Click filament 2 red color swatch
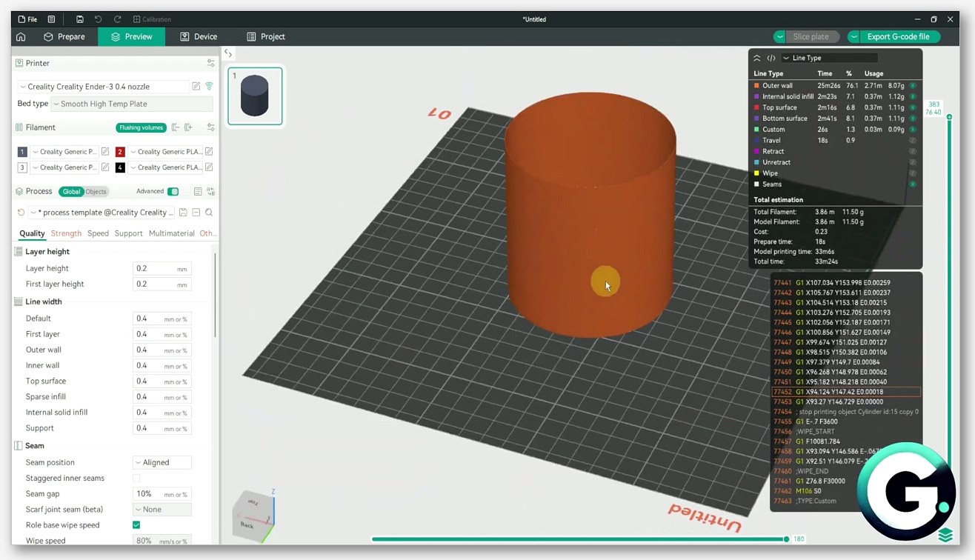 [x=120, y=152]
